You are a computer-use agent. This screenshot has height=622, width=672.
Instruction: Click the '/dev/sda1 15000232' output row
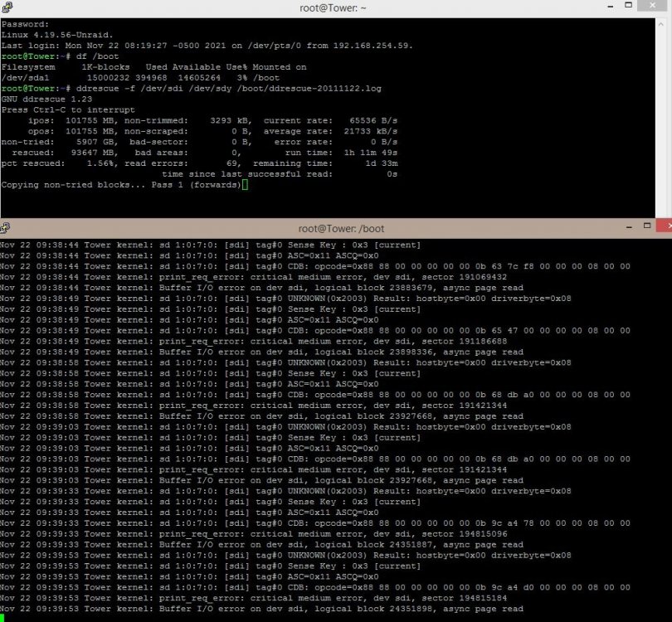pos(140,77)
